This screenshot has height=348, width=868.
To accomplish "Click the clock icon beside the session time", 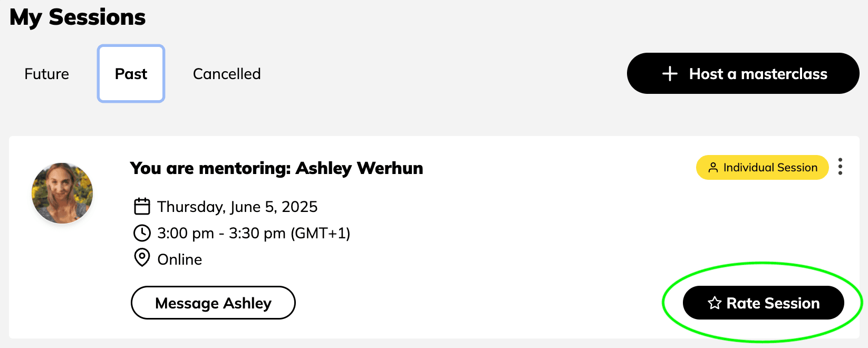I will [142, 233].
